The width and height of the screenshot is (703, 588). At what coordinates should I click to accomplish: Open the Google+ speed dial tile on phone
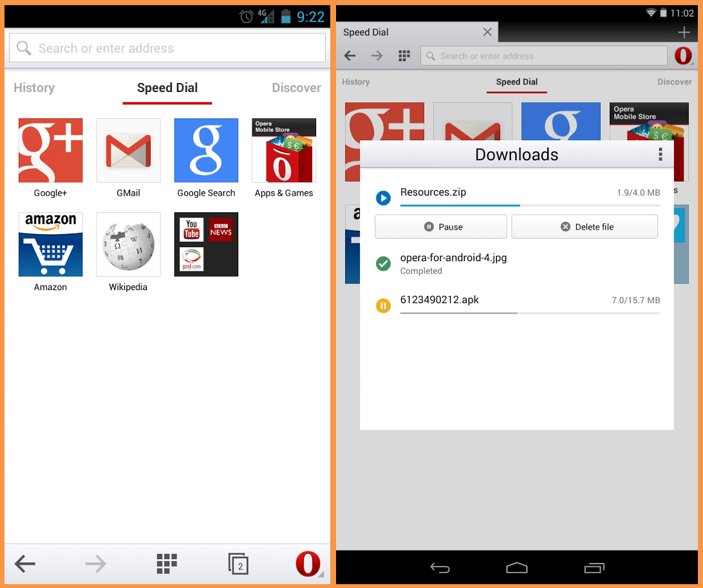pos(51,151)
